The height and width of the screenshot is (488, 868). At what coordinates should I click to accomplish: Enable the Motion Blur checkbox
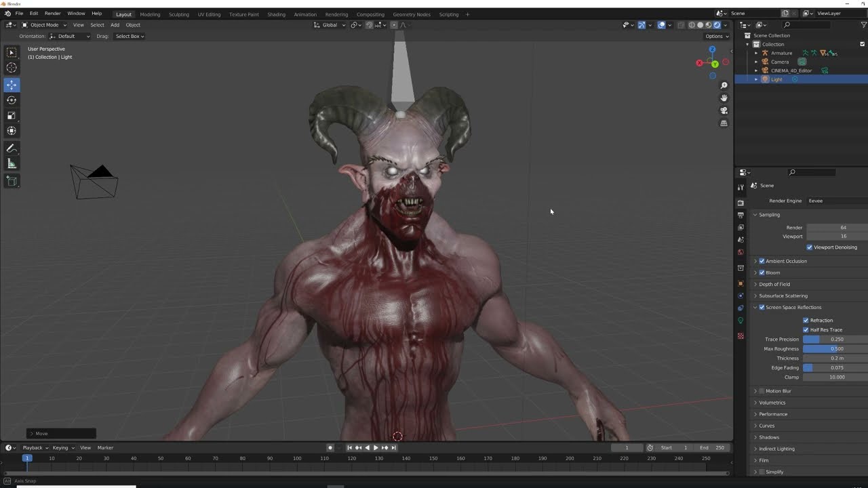click(x=762, y=391)
